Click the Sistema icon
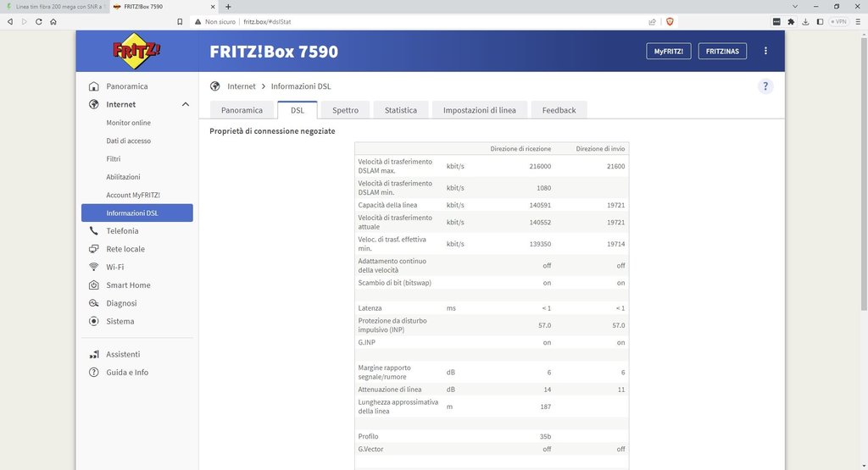The height and width of the screenshot is (470, 868). point(94,321)
